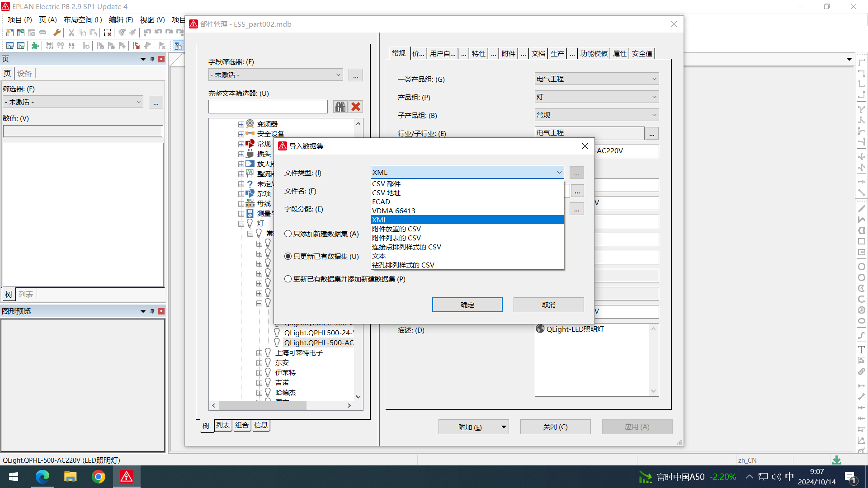Click the 确定 button
The image size is (868, 488).
(467, 305)
